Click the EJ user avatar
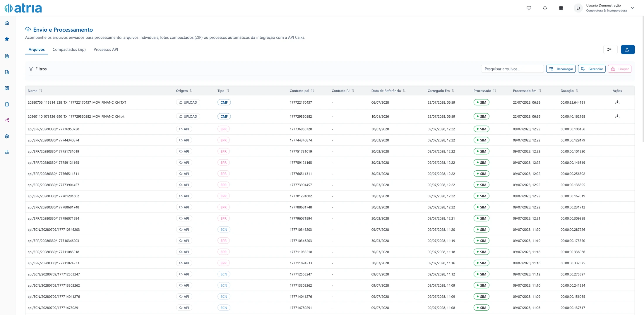The image size is (644, 315). point(578,8)
